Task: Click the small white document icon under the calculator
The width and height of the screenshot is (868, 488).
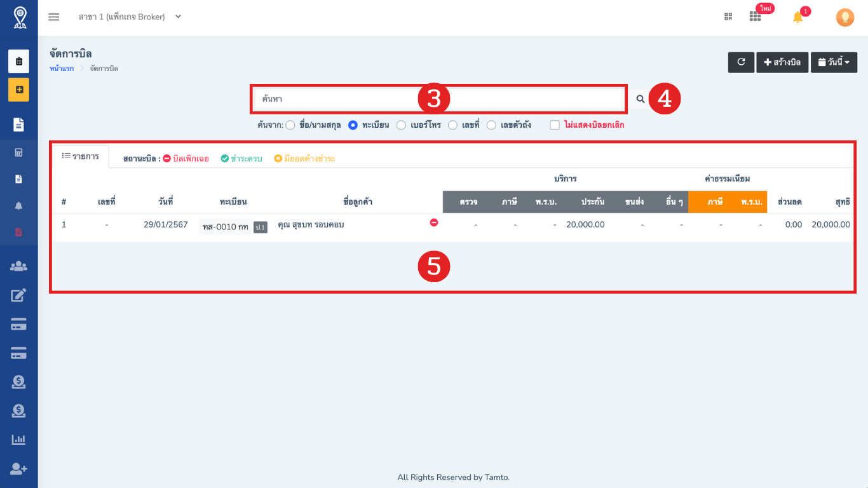Action: tap(18, 179)
